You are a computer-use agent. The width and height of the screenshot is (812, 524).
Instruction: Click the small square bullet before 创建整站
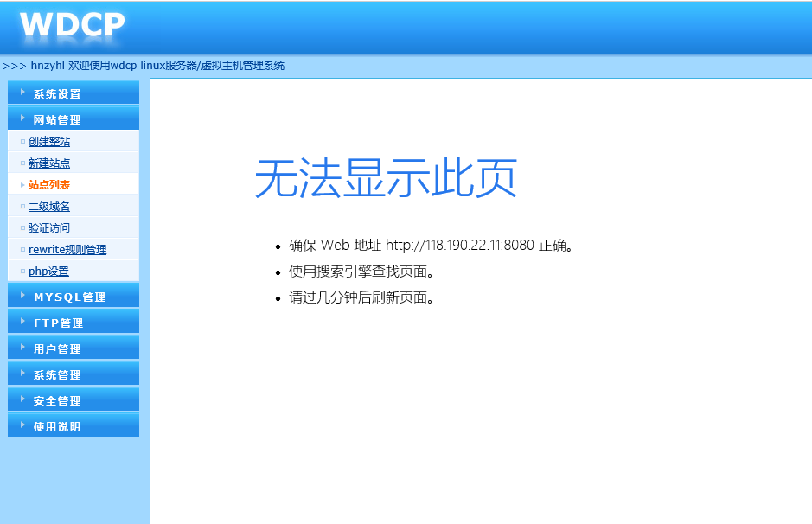pos(22,142)
